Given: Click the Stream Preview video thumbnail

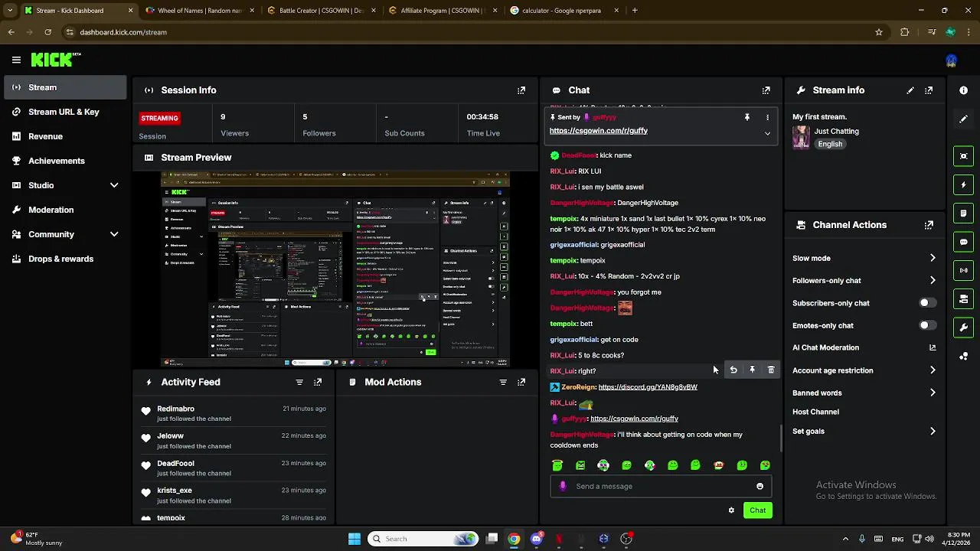Looking at the screenshot, I should 335,269.
